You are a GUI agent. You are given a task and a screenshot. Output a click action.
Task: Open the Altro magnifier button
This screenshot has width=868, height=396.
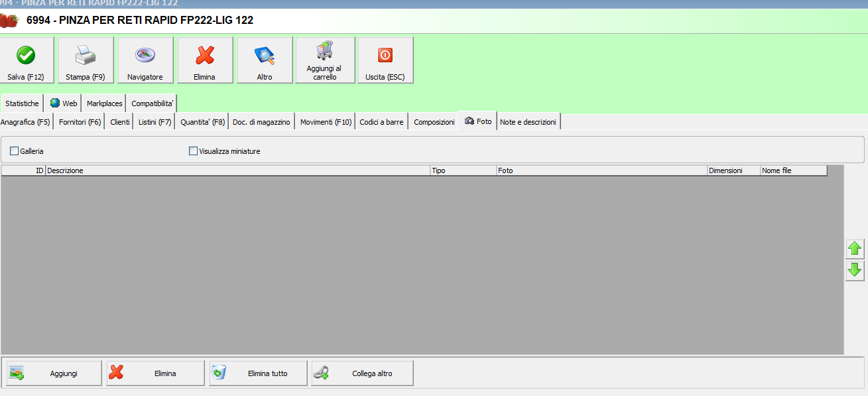pos(265,60)
